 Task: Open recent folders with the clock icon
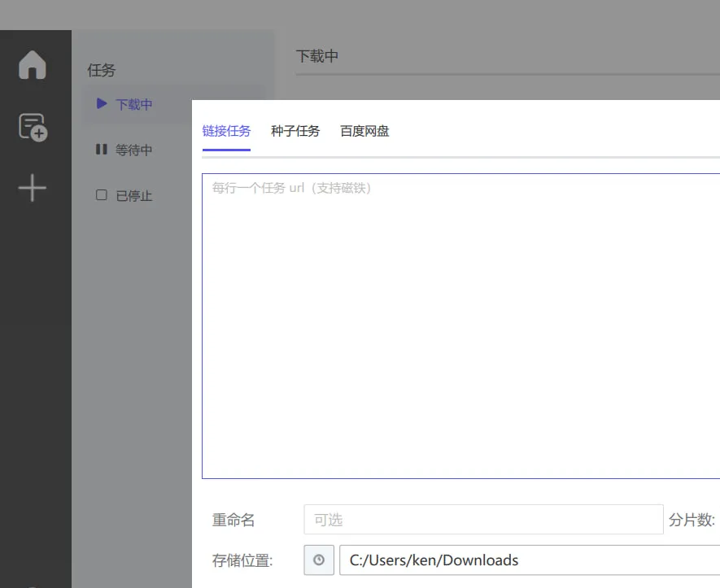pyautogui.click(x=318, y=560)
